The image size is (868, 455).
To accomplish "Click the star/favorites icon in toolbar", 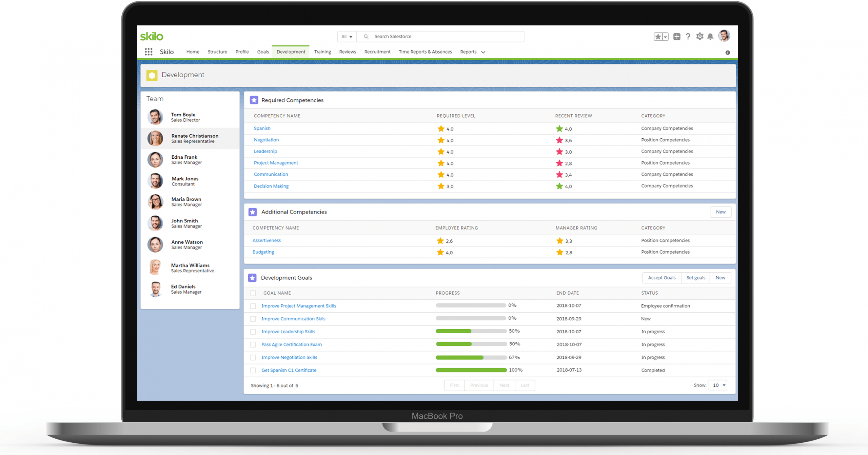I will tap(657, 36).
